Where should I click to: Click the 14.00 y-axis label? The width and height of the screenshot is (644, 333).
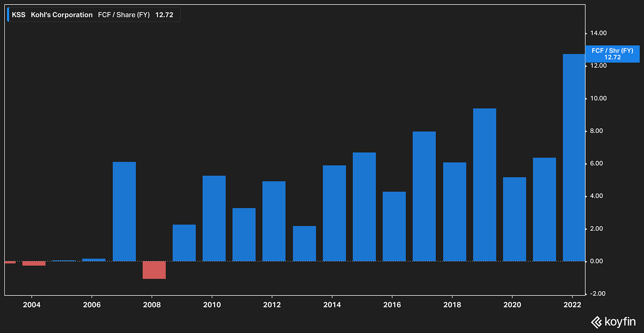tap(598, 33)
